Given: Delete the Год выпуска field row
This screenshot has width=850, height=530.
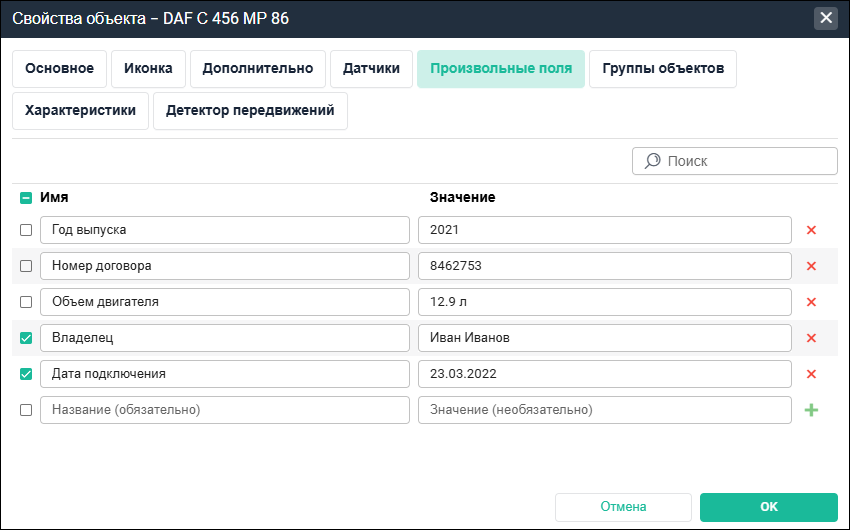Looking at the screenshot, I should coord(811,230).
